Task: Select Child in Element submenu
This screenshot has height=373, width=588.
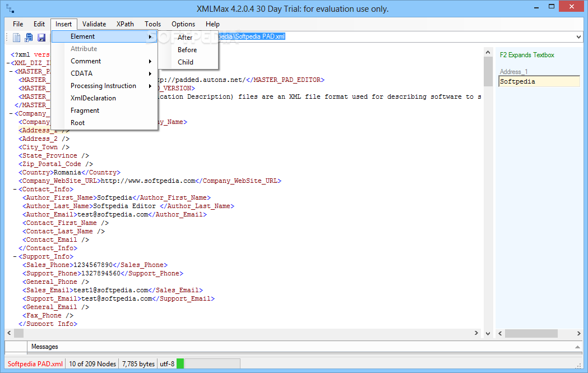Action: coord(188,62)
